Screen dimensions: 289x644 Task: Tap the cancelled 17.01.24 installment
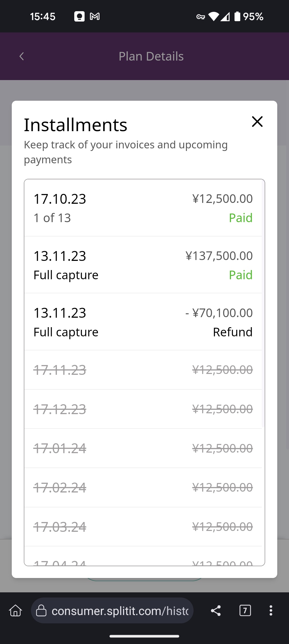(x=143, y=448)
